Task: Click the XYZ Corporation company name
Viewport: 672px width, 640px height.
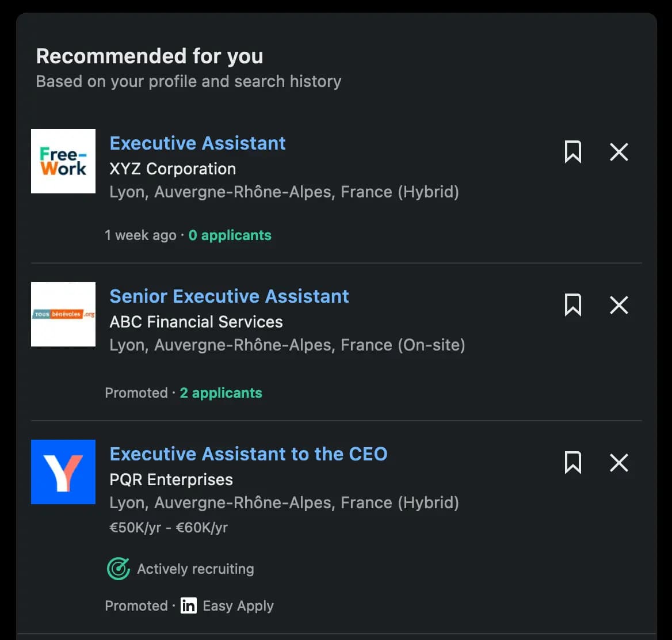Action: pyautogui.click(x=173, y=169)
